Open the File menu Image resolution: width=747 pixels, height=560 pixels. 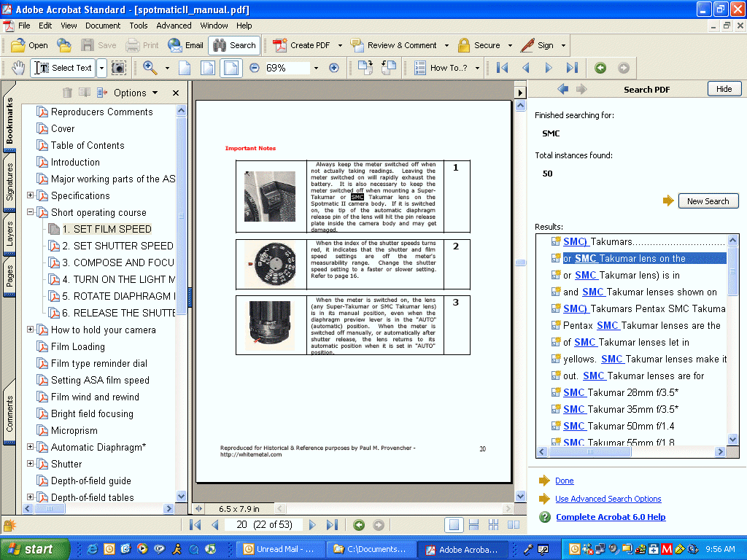click(x=24, y=26)
